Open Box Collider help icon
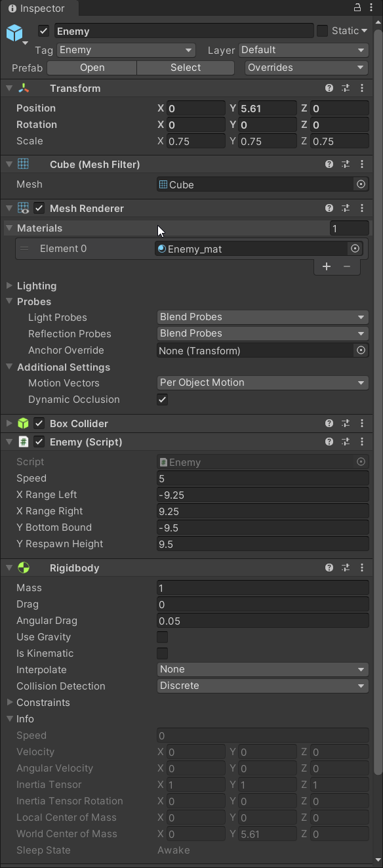 329,424
